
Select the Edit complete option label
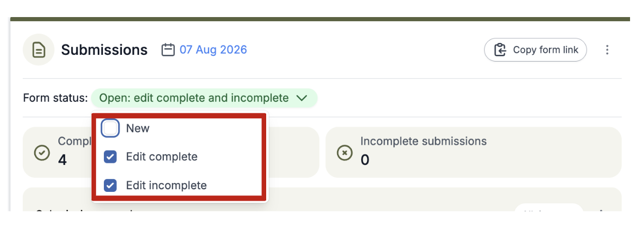click(162, 157)
